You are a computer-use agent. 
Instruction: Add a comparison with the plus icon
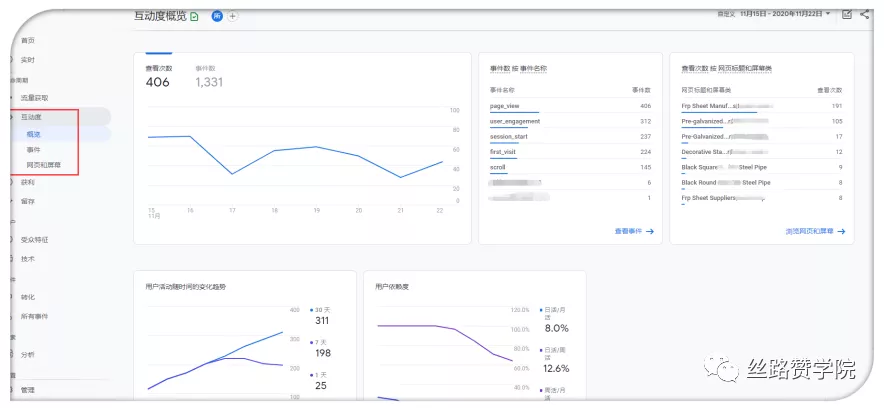click(x=232, y=16)
